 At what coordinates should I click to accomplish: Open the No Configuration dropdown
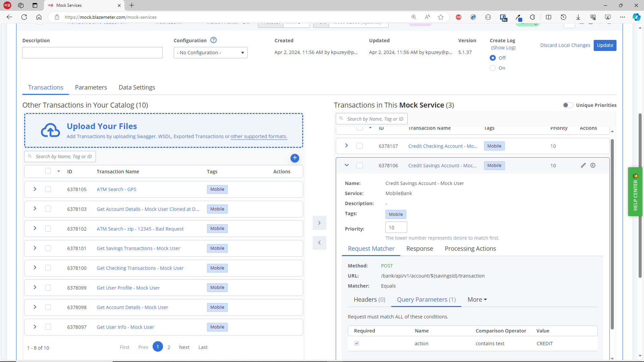point(210,52)
